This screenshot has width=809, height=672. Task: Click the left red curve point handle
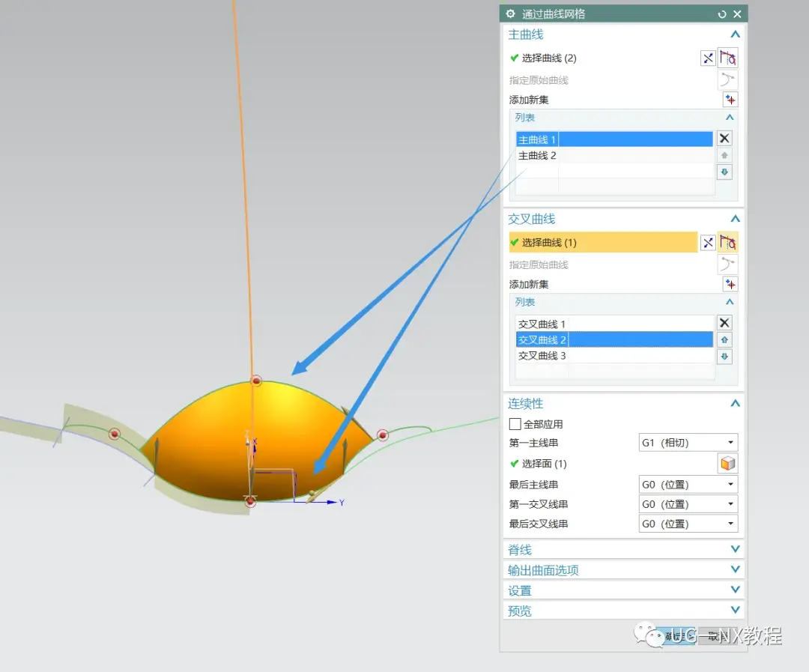click(x=115, y=434)
